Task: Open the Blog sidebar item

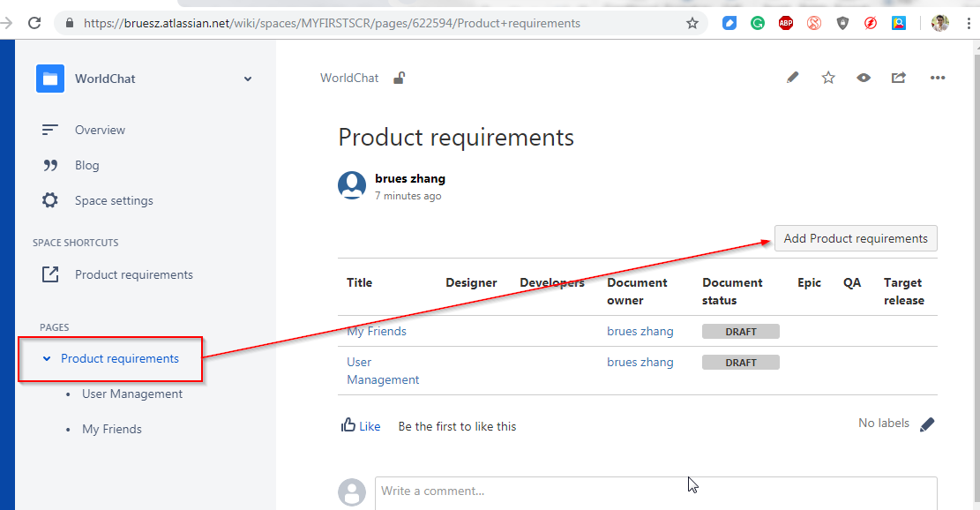Action: (86, 165)
